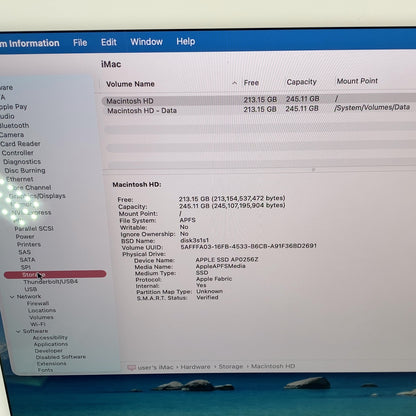
Task: Select Parallel SCSI in the sidebar
Action: (34, 228)
